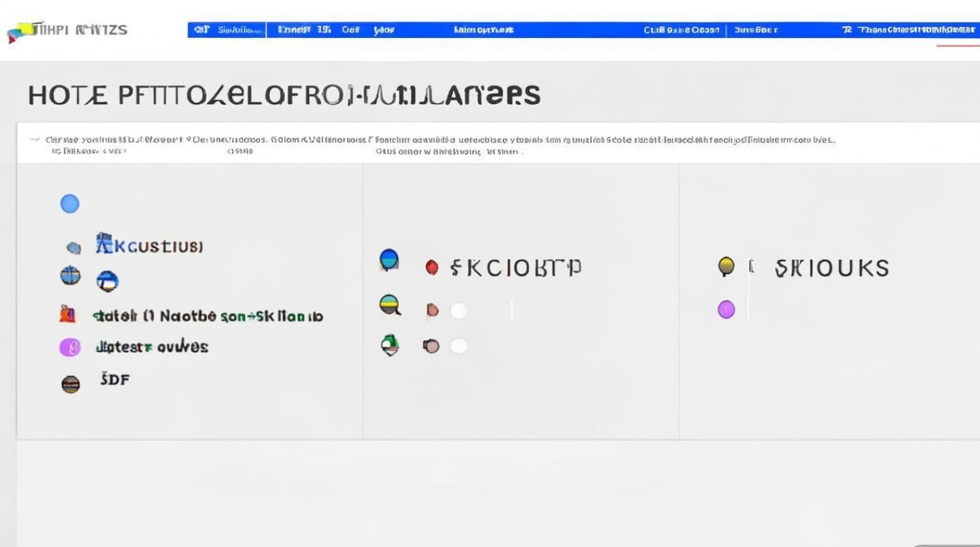Viewport: 980px width, 547px height.
Task: Click the dark-outlined brown circle in the green icon's row
Action: pos(431,346)
